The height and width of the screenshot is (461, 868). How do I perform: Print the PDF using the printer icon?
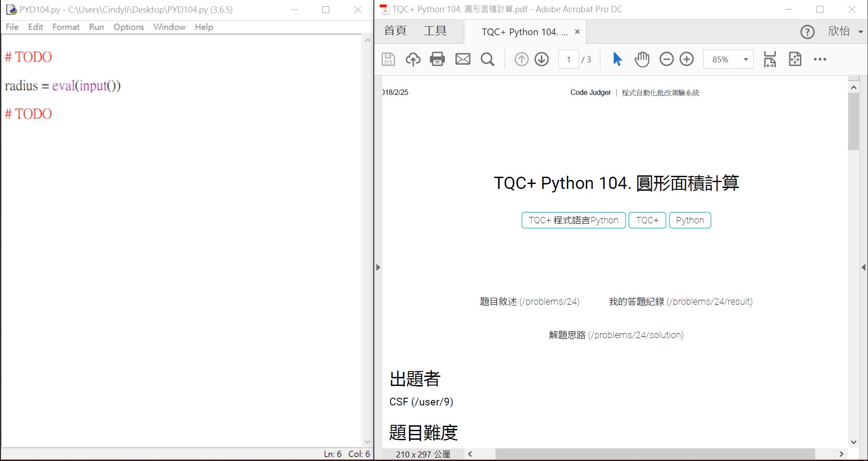coord(437,59)
